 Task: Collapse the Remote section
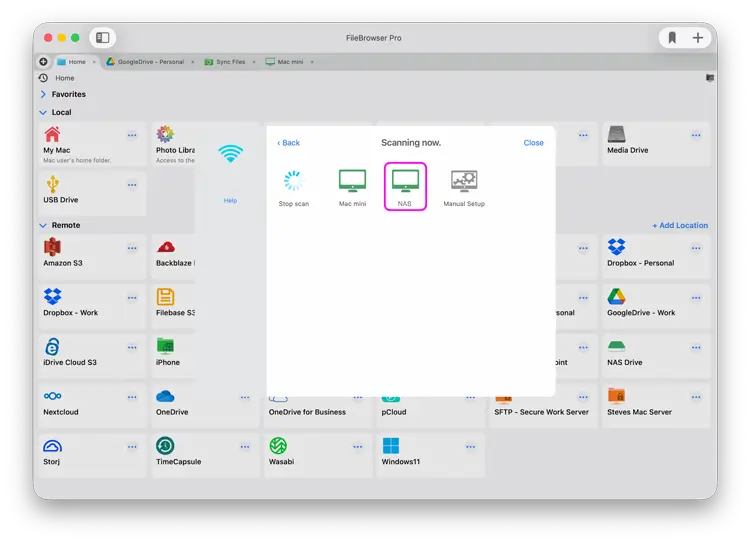tap(44, 226)
